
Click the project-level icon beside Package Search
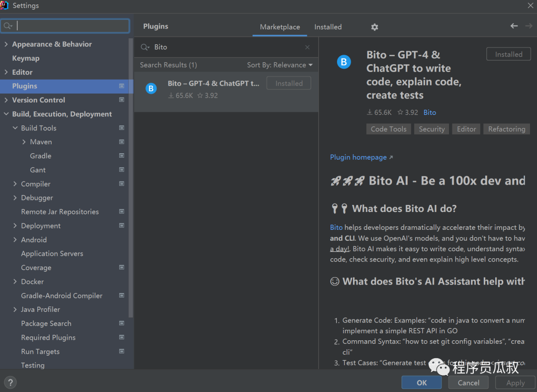coord(122,323)
